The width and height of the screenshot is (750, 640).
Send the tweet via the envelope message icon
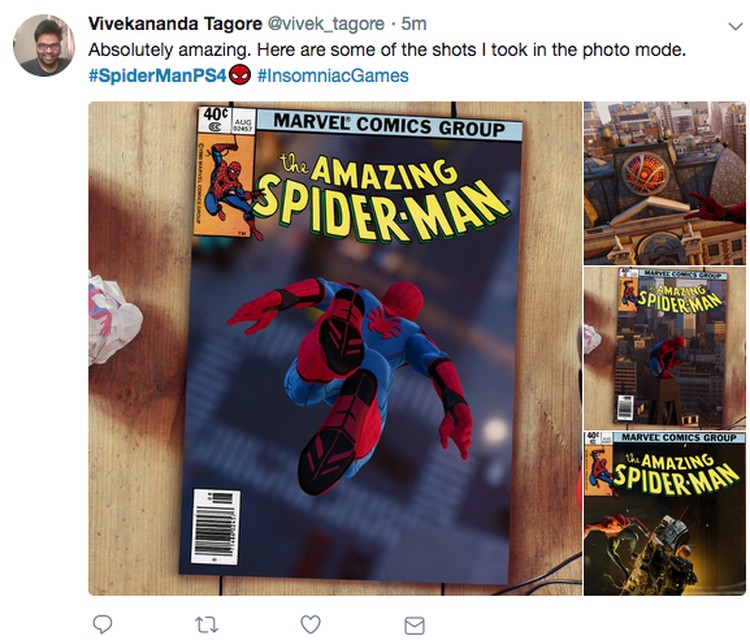tap(414, 625)
